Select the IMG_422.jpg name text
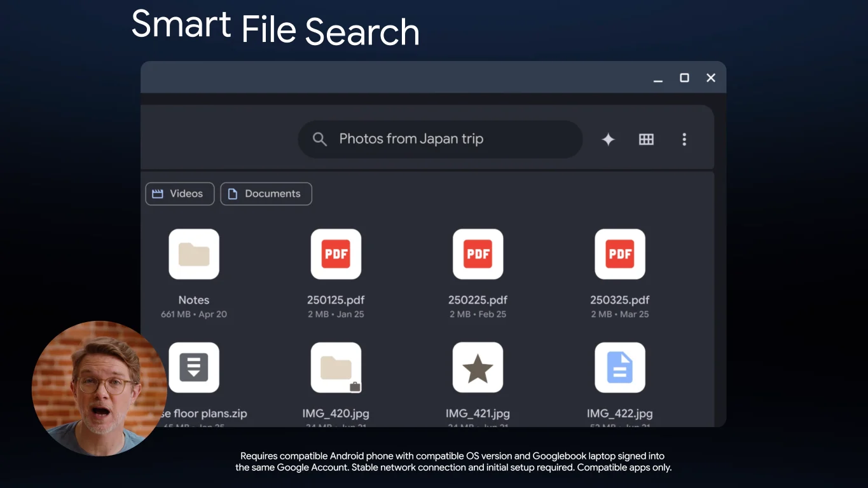The image size is (868, 488). click(620, 413)
